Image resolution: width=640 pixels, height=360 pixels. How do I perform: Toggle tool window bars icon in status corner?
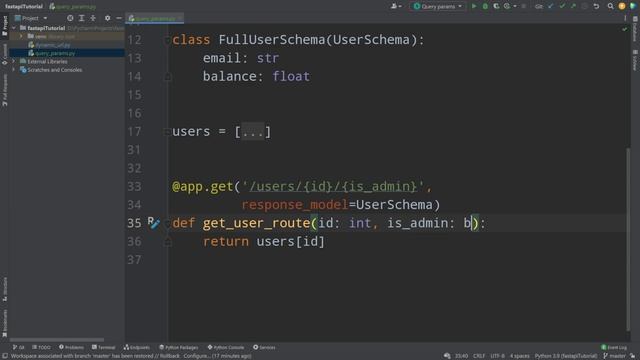[x=4, y=356]
